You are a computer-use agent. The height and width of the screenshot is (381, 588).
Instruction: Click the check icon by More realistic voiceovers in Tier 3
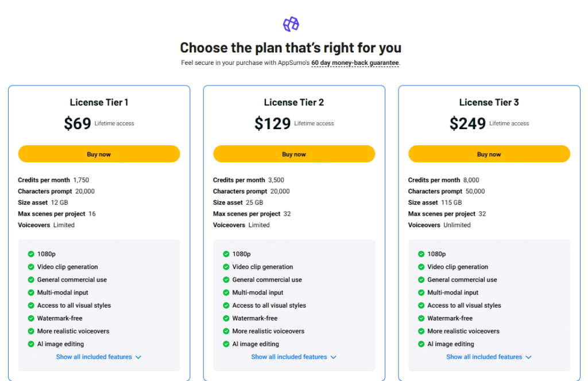click(x=420, y=331)
